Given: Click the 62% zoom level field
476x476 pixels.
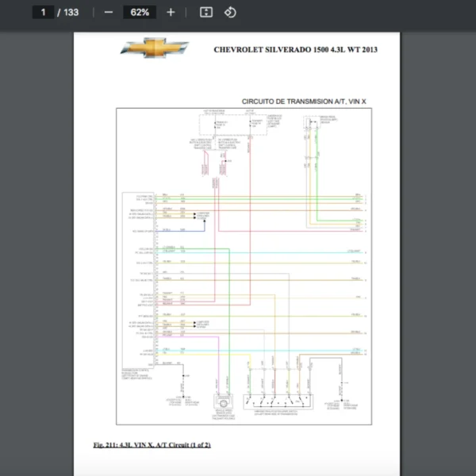Looking at the screenshot, I should click(x=140, y=13).
